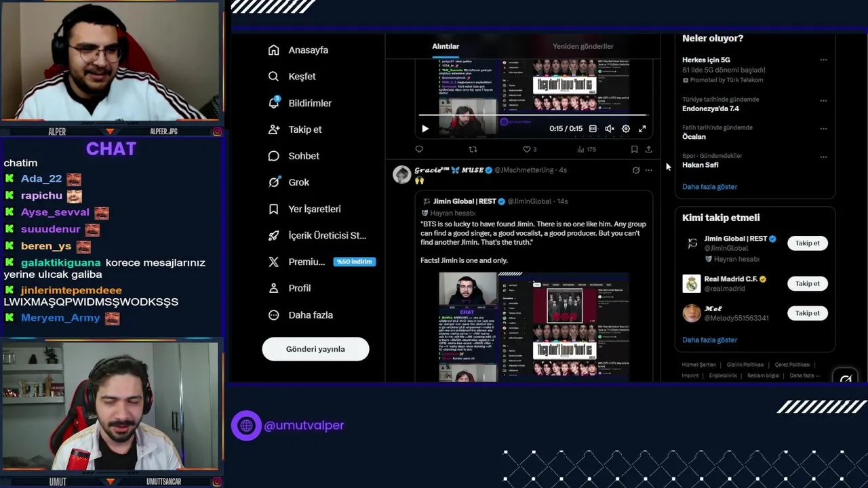The height and width of the screenshot is (488, 868).
Task: Open the Anasayfa home icon
Action: (x=274, y=50)
